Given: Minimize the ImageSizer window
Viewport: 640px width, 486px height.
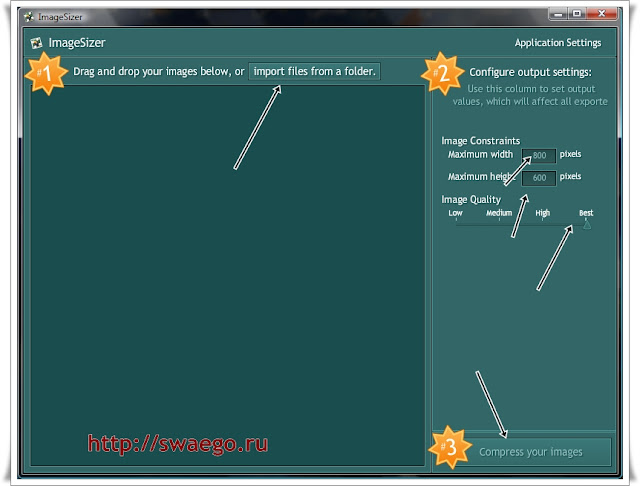Looking at the screenshot, I should (558, 14).
